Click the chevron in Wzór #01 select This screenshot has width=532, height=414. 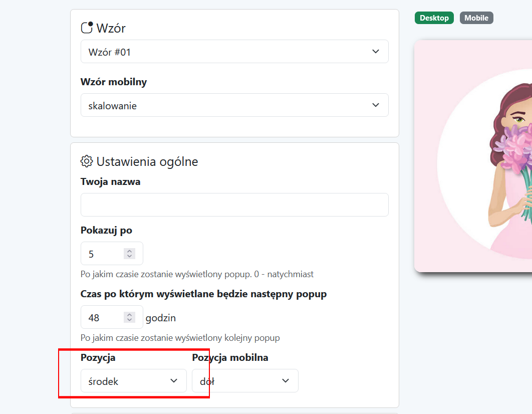(x=376, y=52)
